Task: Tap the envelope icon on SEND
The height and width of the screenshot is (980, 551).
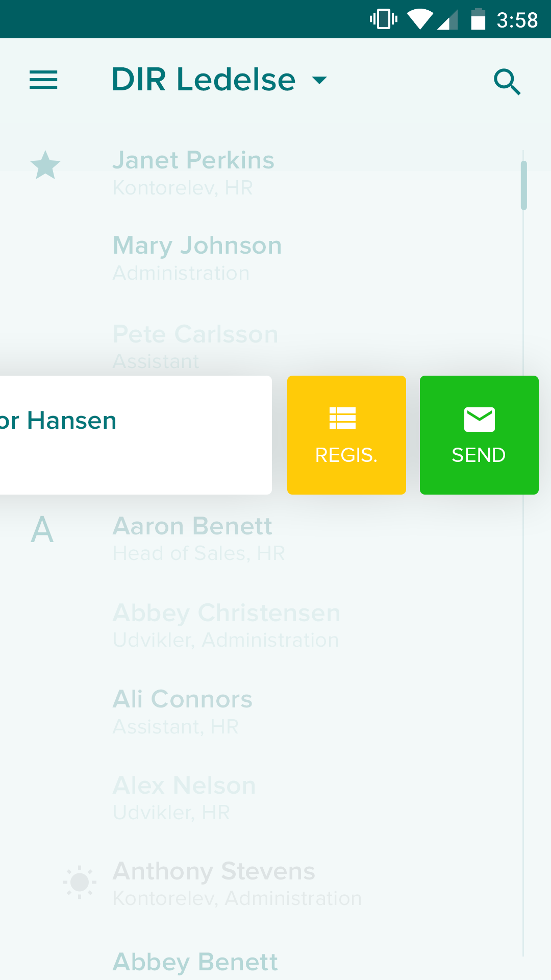Action: 479,420
